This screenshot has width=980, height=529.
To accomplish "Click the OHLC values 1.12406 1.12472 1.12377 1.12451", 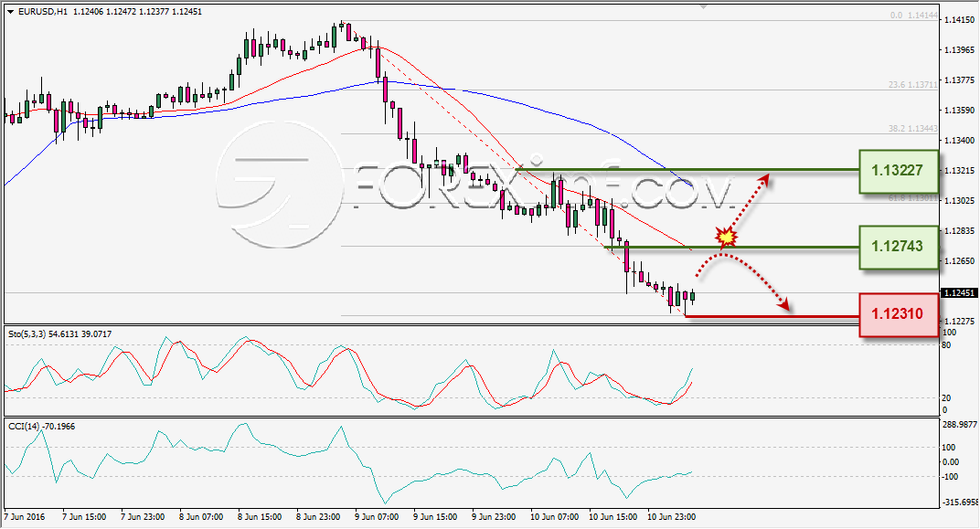I will [x=137, y=11].
